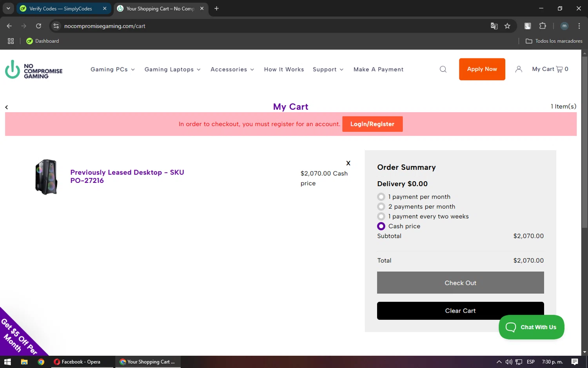
Task: Click the Clear Cart button
Action: click(x=460, y=311)
